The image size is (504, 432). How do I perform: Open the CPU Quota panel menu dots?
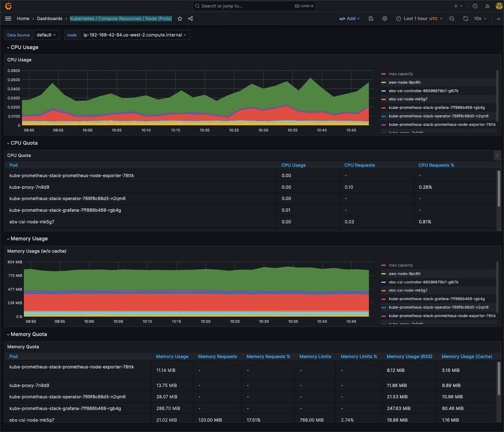point(497,155)
